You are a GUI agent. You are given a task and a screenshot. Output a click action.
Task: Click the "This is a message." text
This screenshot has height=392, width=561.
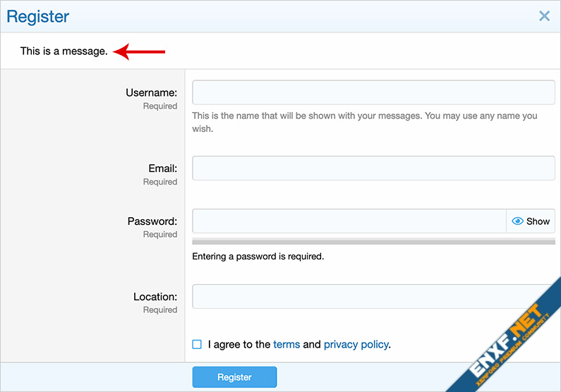click(x=64, y=51)
